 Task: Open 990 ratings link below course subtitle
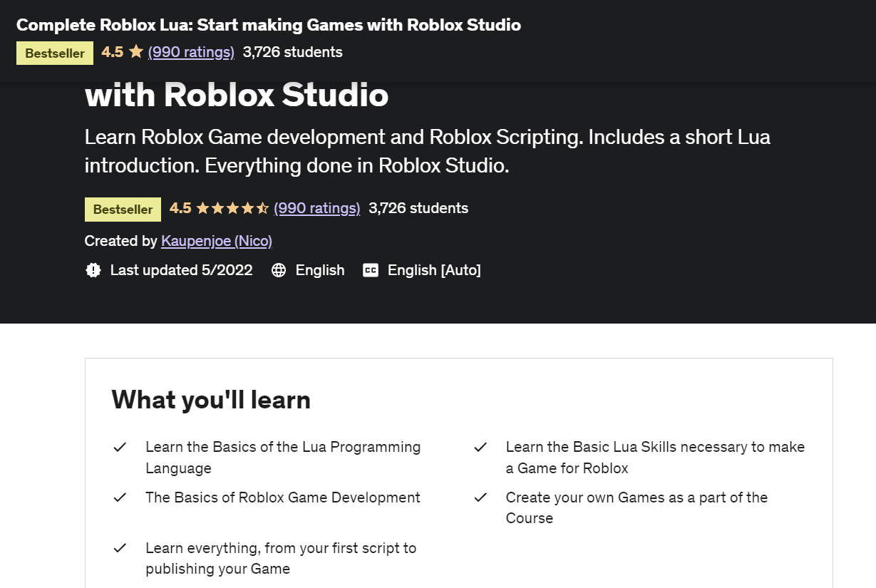coord(317,208)
